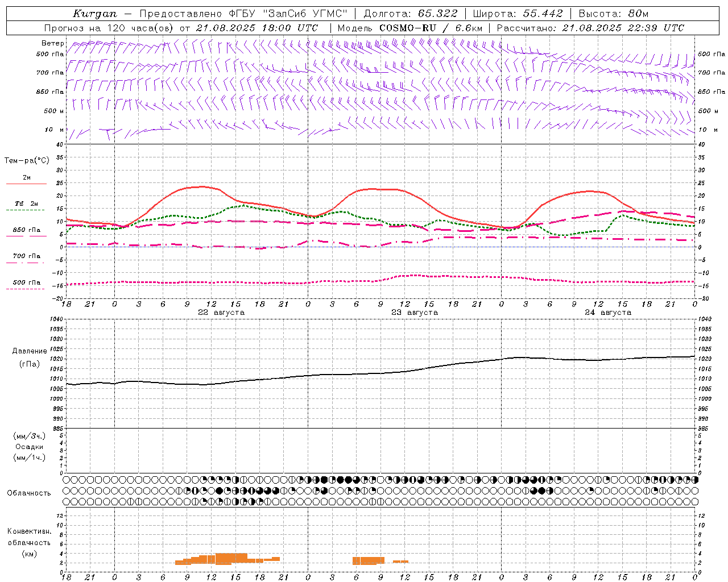Click the red "2м" temperature legend line

click(x=26, y=184)
